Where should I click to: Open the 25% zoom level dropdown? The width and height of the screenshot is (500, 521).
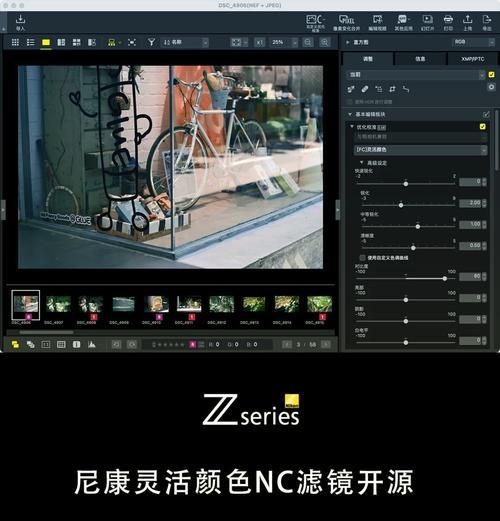point(284,42)
